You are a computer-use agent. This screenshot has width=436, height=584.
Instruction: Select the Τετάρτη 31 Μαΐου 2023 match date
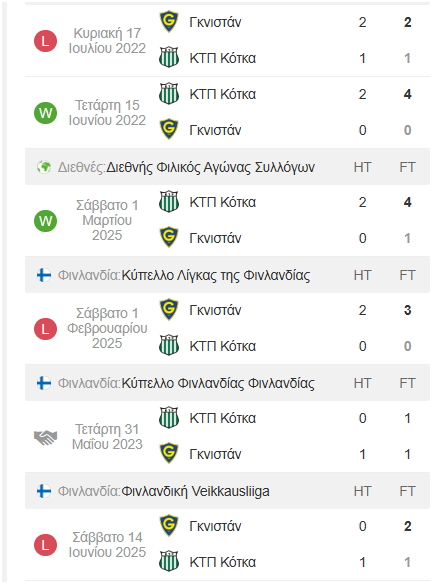click(x=107, y=437)
